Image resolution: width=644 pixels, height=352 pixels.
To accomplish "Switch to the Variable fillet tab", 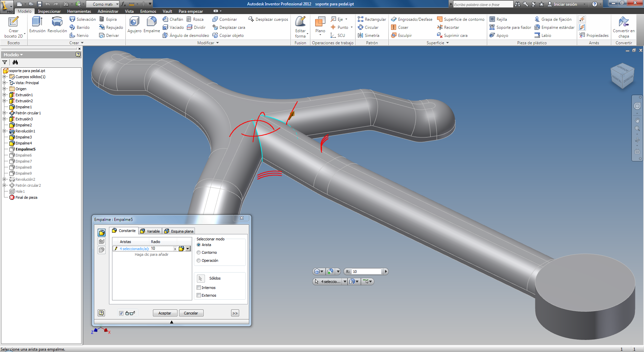I will 150,231.
